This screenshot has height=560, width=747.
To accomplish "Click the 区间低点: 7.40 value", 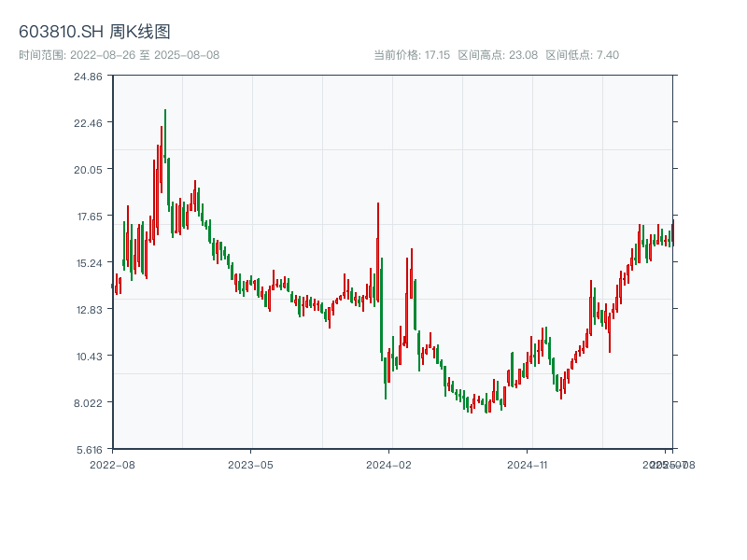I will tap(582, 55).
